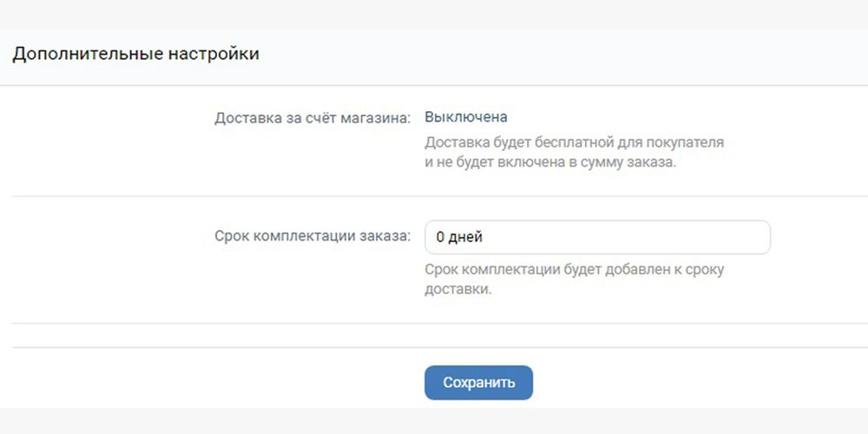
Task: Click the help text Доставка будет бесплатной для покупателя
Action: (574, 142)
